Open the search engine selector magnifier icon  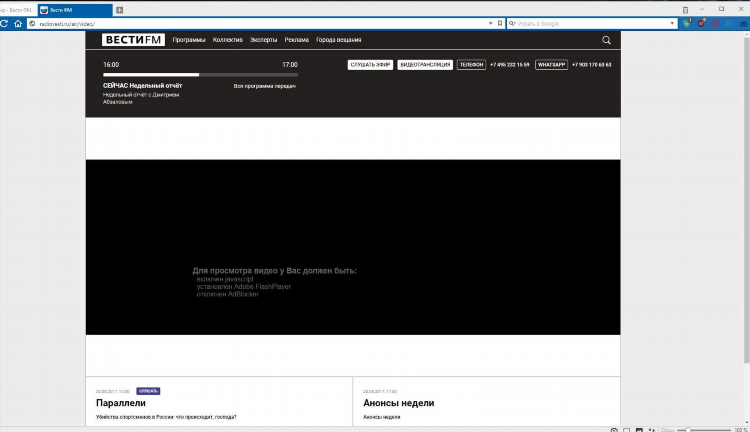512,23
